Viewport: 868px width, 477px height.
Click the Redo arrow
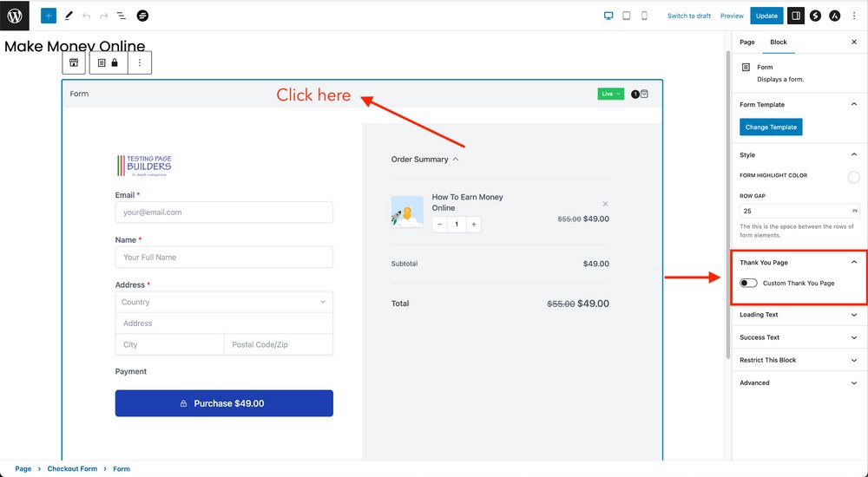pos(103,16)
